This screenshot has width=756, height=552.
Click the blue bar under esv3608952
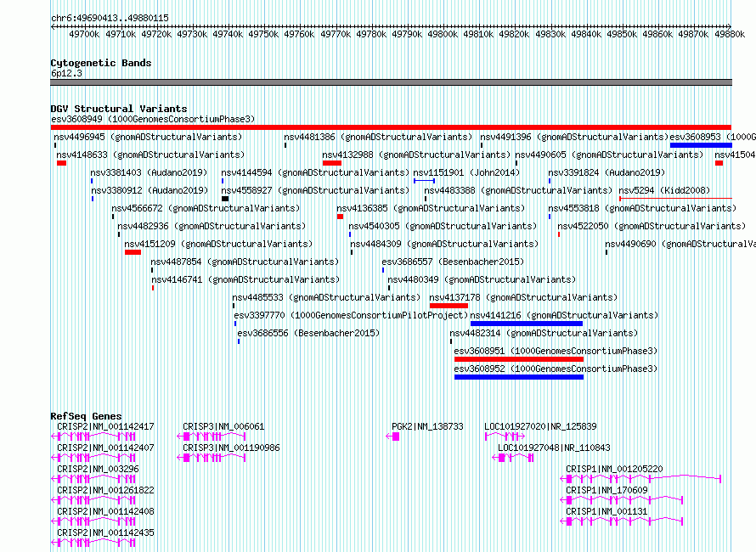pyautogui.click(x=519, y=377)
